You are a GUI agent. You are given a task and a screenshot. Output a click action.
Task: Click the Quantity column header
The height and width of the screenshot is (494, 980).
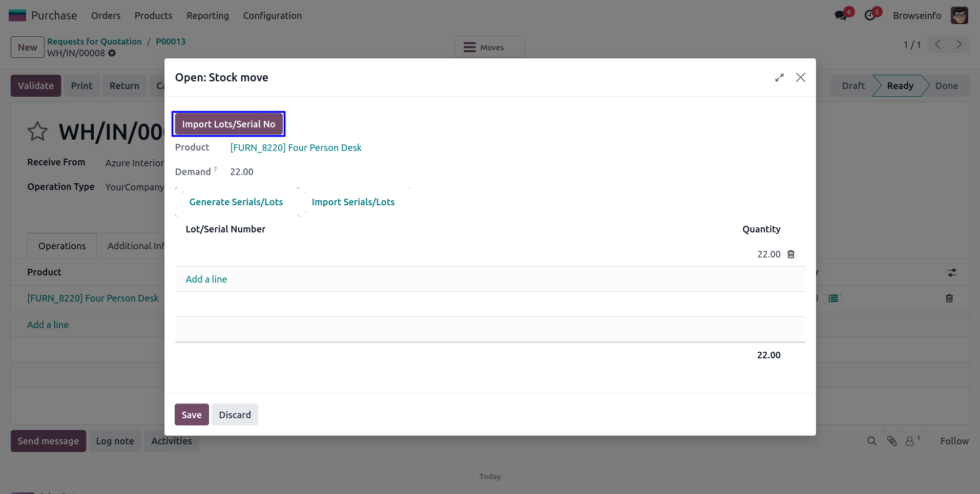tap(762, 229)
